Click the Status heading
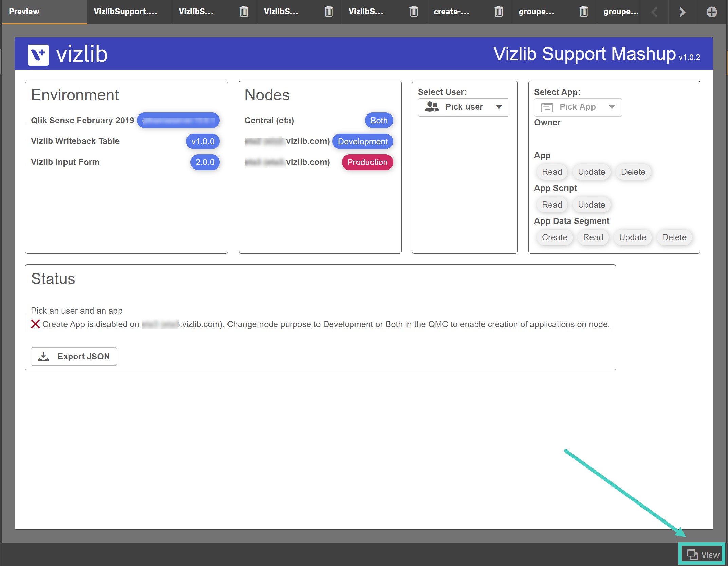 tap(53, 279)
